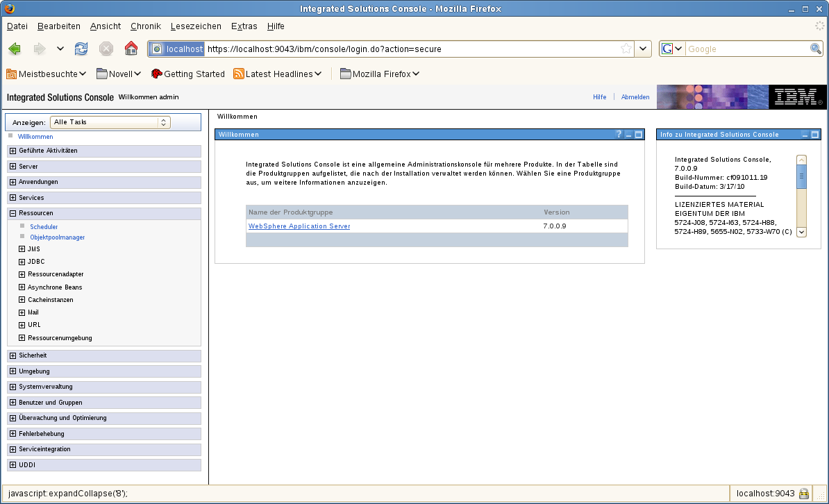Expand the Server section
The height and width of the screenshot is (504, 829).
12,167
